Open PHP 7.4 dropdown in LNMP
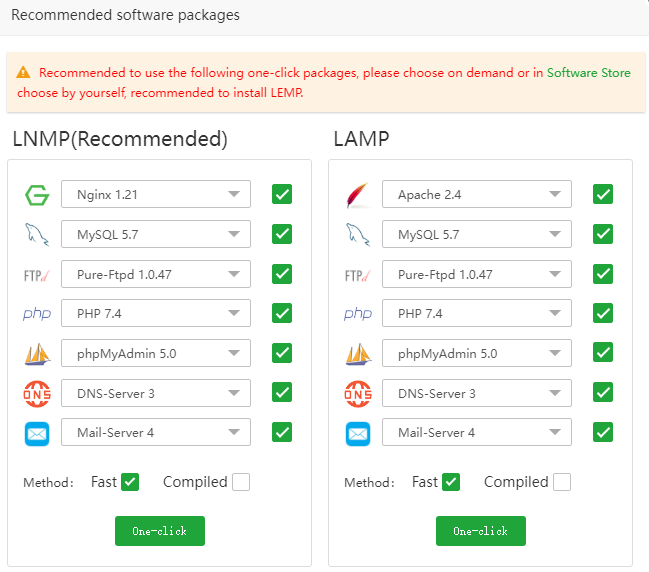This screenshot has height=572, width=649. click(156, 313)
